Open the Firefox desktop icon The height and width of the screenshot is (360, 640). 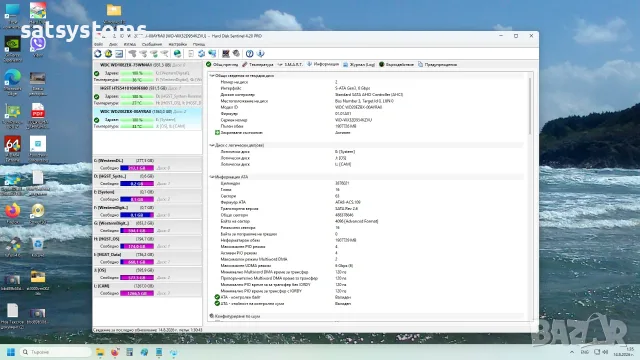pos(12,213)
